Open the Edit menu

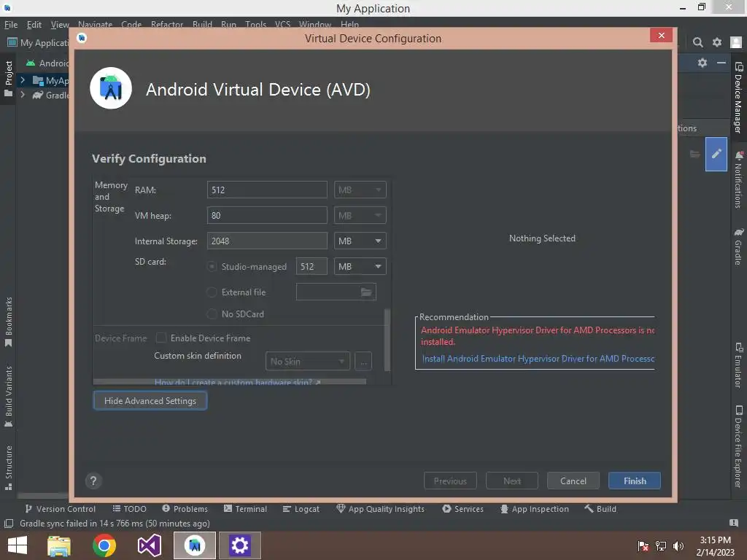34,25
